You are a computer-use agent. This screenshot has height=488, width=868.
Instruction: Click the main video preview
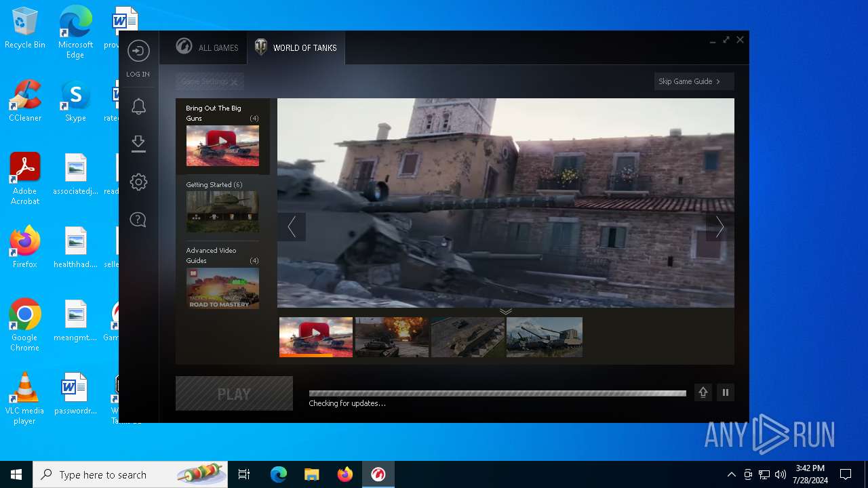click(x=506, y=203)
